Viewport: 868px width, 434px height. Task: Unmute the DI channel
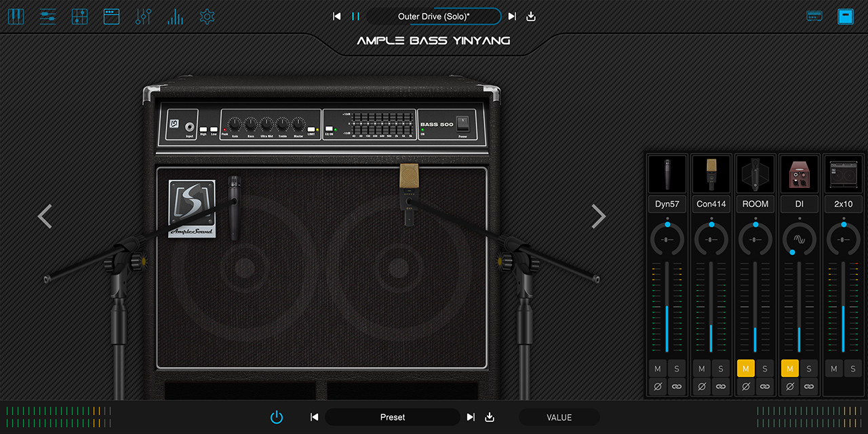pyautogui.click(x=789, y=369)
